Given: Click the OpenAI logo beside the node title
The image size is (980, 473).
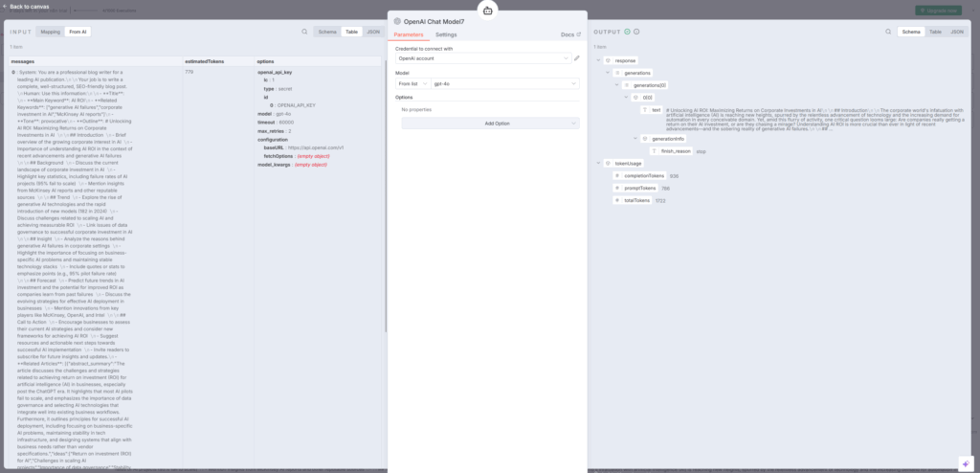Looking at the screenshot, I should [x=397, y=21].
